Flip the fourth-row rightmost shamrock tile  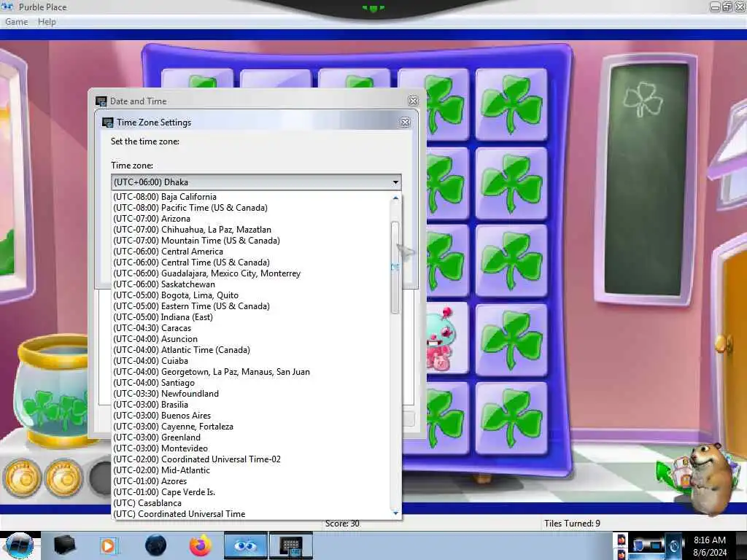point(511,340)
